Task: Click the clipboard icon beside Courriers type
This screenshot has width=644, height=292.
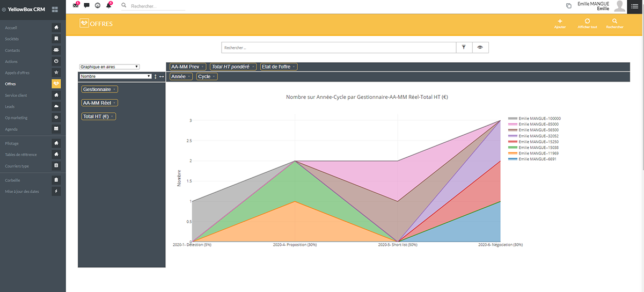Action: (56, 166)
